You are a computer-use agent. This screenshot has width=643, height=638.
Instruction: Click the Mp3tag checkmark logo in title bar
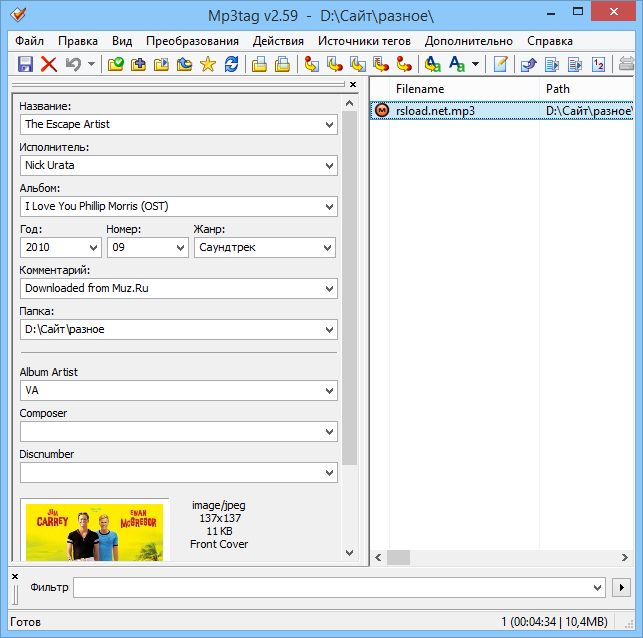click(18, 15)
